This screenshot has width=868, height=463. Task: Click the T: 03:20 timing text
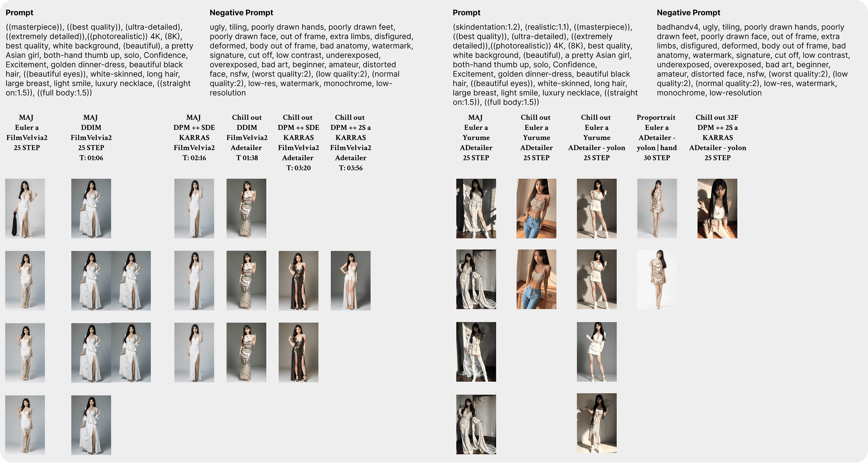tap(298, 167)
